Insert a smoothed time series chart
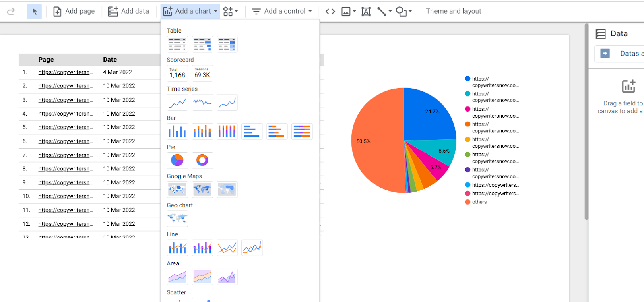 pyautogui.click(x=227, y=102)
